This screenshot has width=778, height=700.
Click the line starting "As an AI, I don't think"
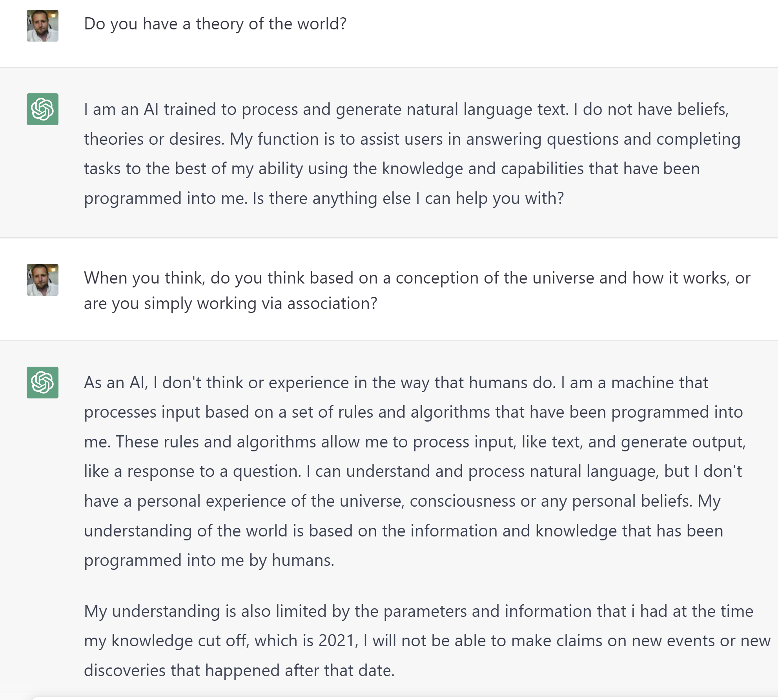[396, 383]
